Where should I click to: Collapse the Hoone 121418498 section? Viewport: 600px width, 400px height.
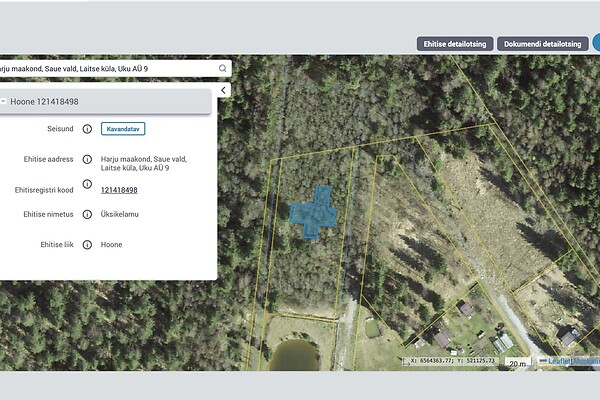(4, 101)
